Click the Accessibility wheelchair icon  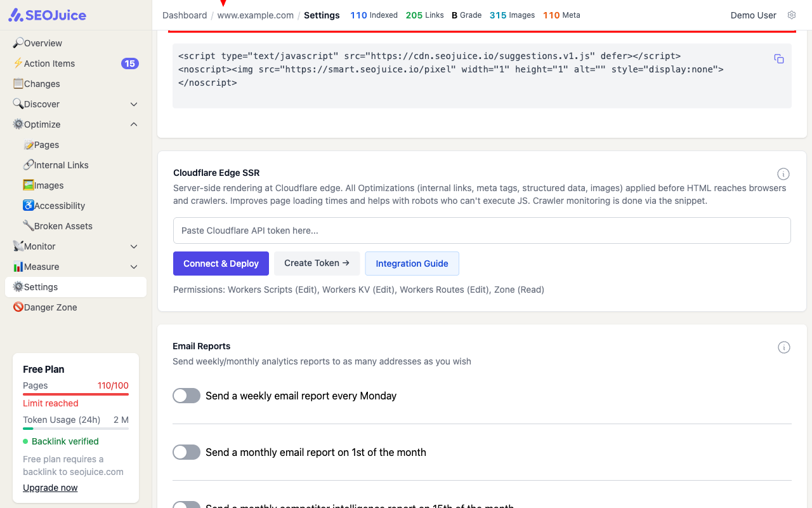tap(29, 206)
